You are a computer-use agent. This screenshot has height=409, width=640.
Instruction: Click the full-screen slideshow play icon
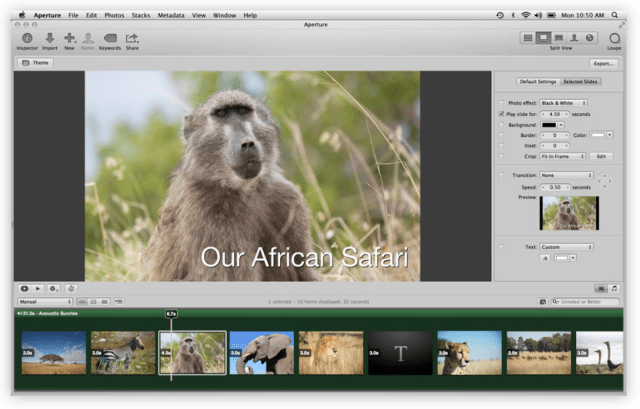24,289
